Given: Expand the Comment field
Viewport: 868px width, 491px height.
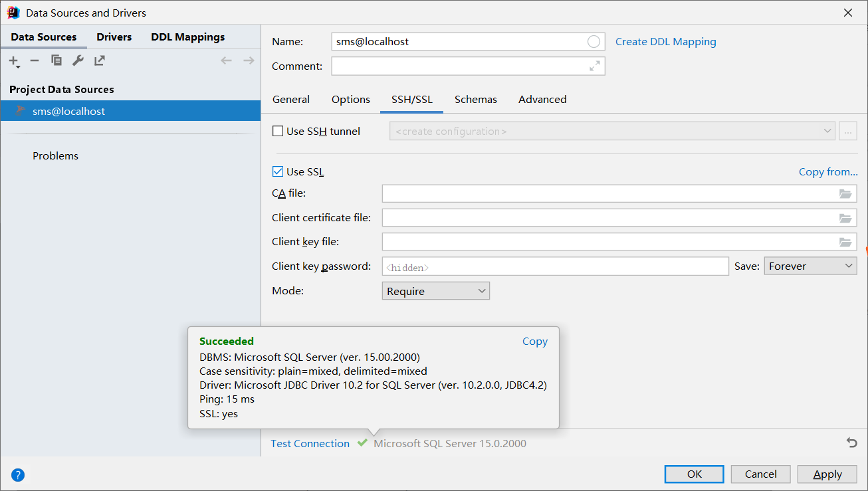Looking at the screenshot, I should pos(595,66).
